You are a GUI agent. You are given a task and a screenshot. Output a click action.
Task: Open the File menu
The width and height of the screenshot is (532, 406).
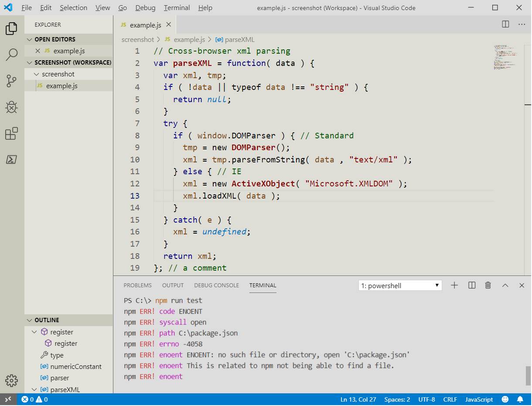[27, 8]
